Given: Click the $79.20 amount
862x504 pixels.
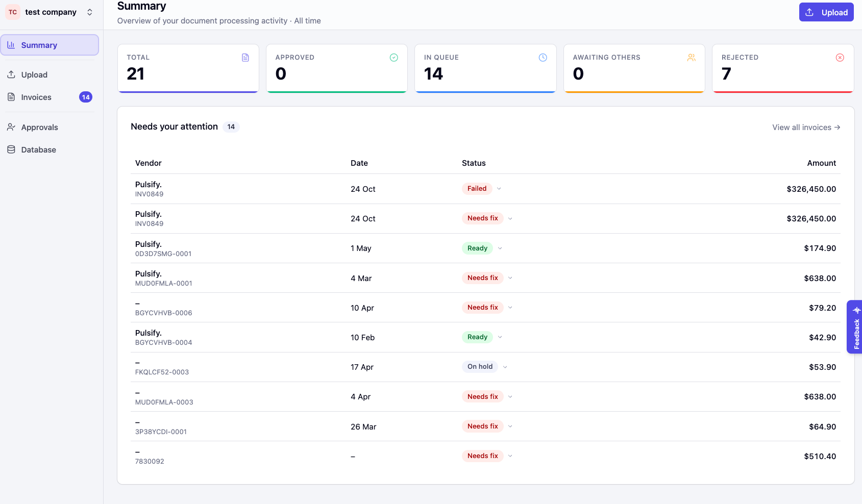Looking at the screenshot, I should (823, 308).
